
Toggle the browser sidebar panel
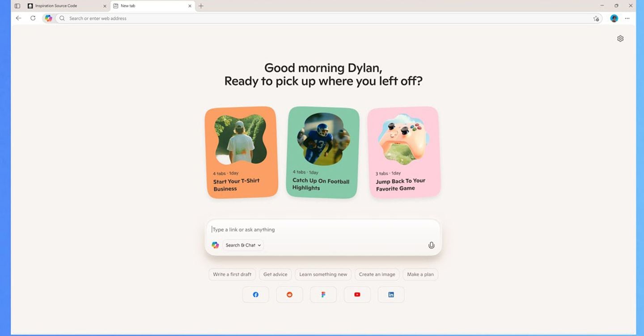point(17,6)
